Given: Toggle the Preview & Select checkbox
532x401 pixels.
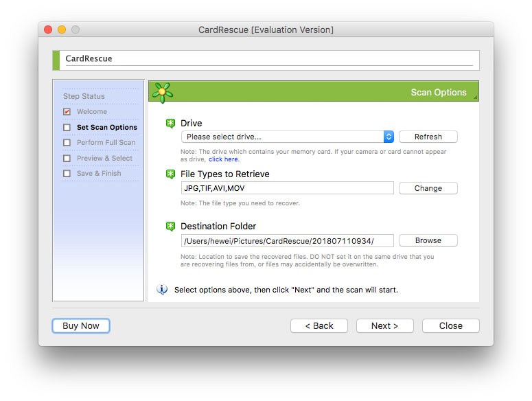Looking at the screenshot, I should 67,158.
